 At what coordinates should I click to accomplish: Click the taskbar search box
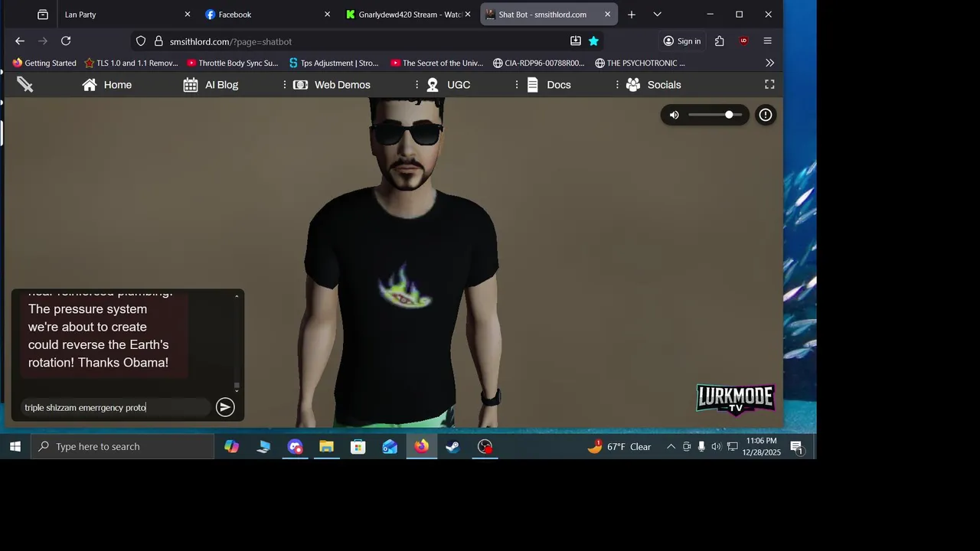click(x=122, y=447)
